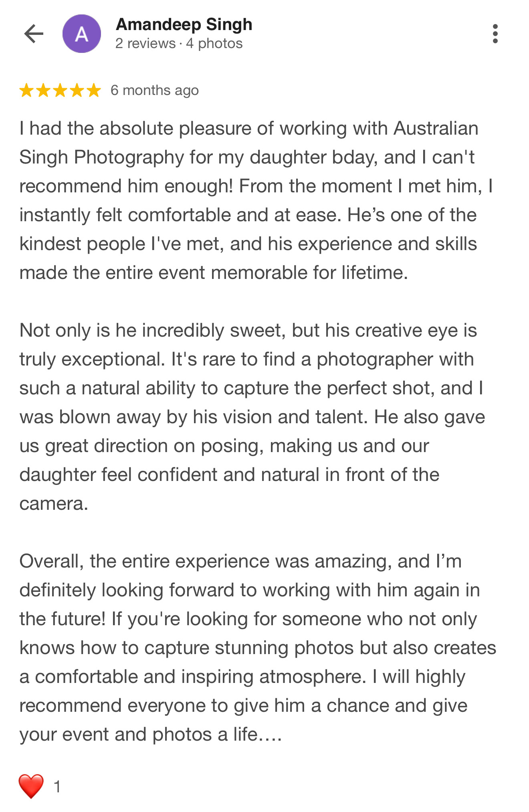529x812 pixels.
Task: Click the paragraph starting 'Overall, the entire'
Action: pyautogui.click(x=248, y=648)
